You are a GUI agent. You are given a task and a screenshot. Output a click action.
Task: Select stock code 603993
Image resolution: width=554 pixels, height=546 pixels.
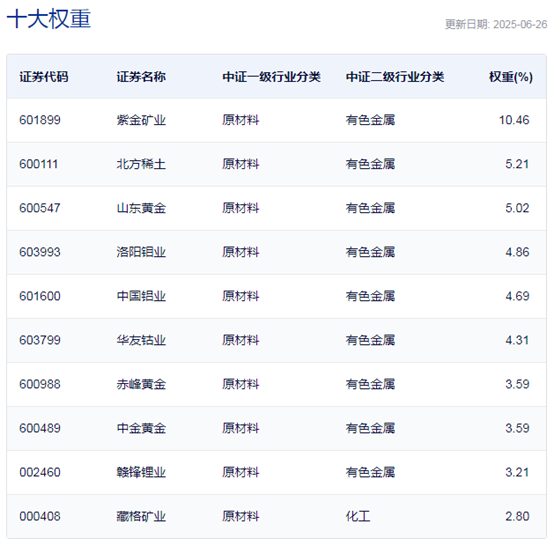point(40,252)
